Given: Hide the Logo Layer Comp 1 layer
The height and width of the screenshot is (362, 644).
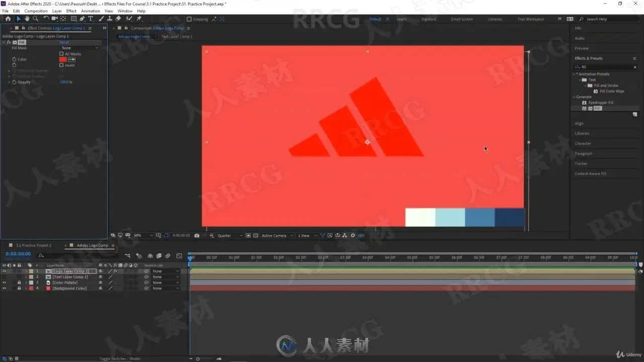Looking at the screenshot, I should [5, 271].
